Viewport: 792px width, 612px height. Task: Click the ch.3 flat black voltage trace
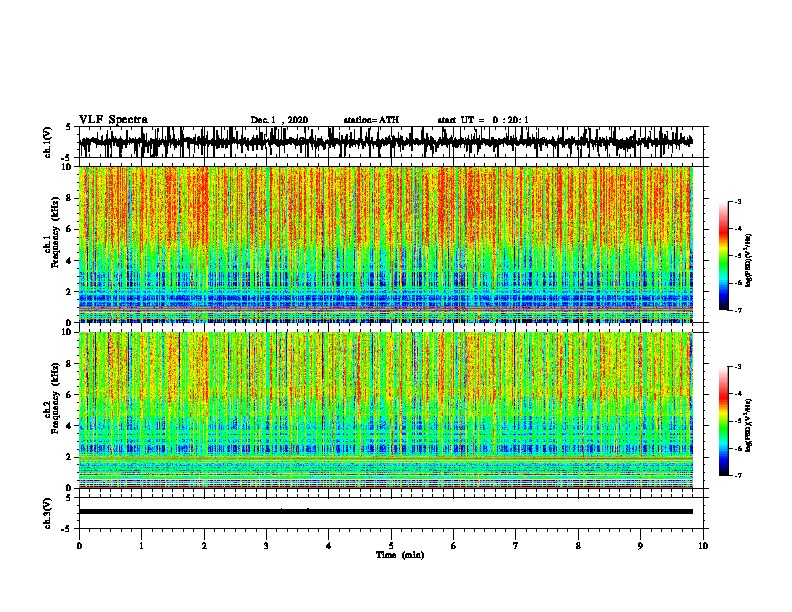click(386, 512)
